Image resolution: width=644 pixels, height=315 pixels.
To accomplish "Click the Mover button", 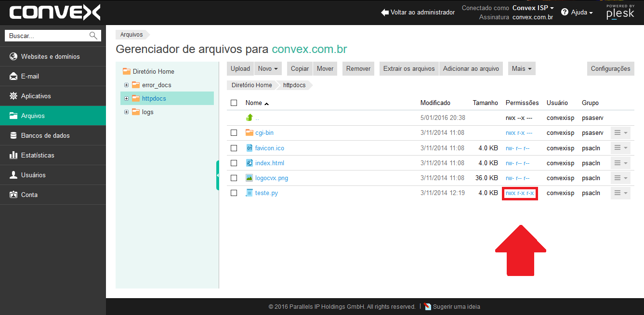I will click(x=325, y=68).
